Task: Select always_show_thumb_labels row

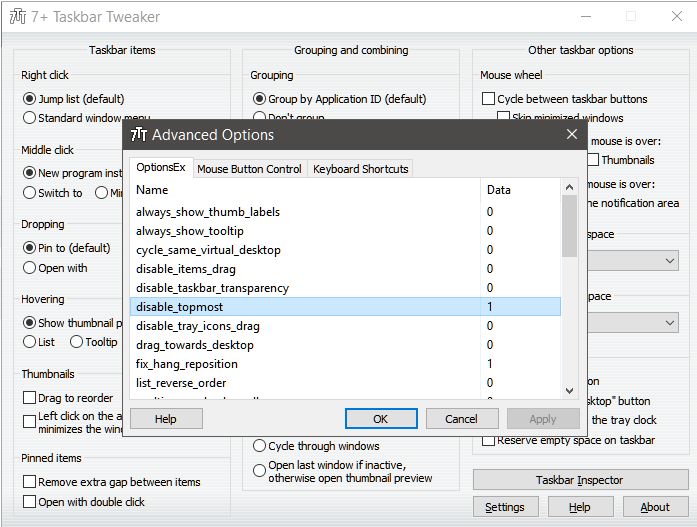Action: pos(345,212)
